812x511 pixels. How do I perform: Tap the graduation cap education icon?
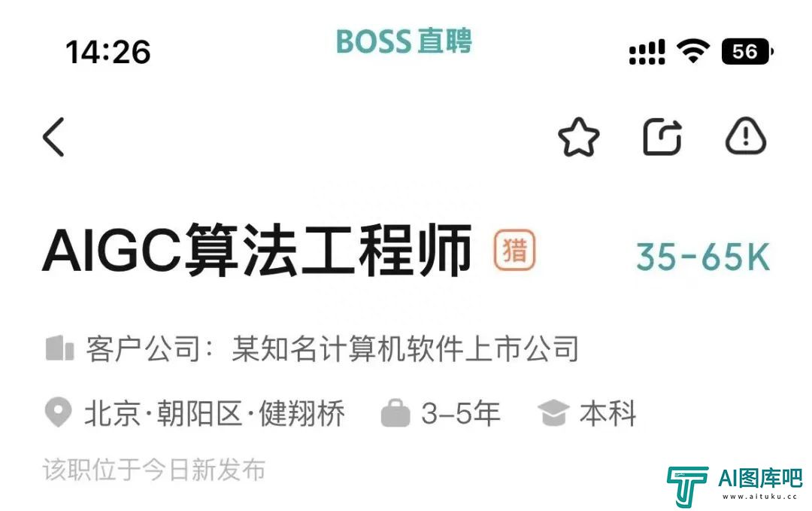pos(553,413)
